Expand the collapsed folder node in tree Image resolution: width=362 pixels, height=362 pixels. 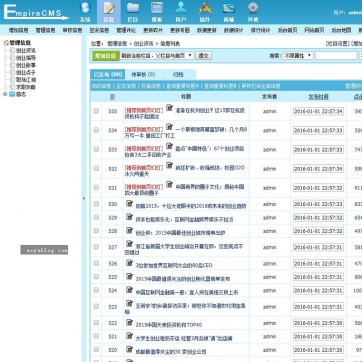click(x=5, y=94)
